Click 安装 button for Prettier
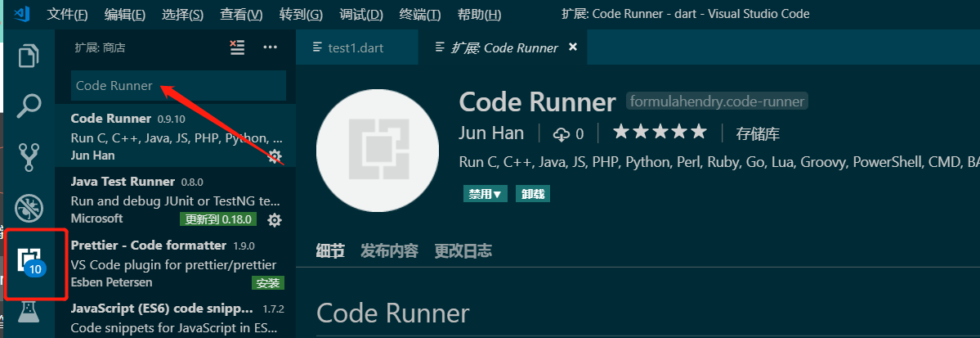Screen dimensions: 980x338 [x=268, y=283]
